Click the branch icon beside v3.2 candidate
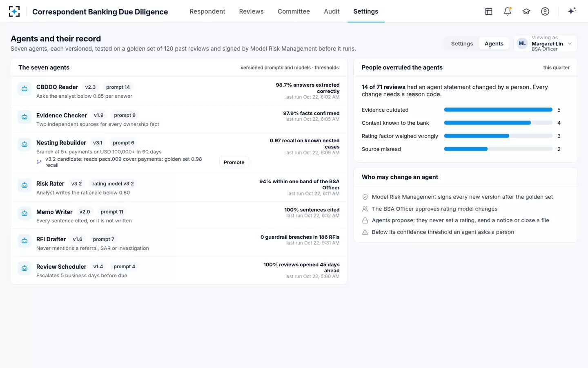The height and width of the screenshot is (368, 588). coord(39,162)
